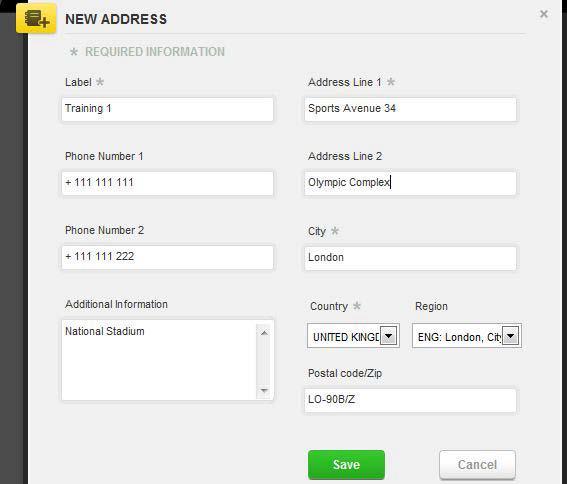Viewport: 567px width, 484px height.
Task: Open the Country dropdown arrow
Action: [389, 336]
